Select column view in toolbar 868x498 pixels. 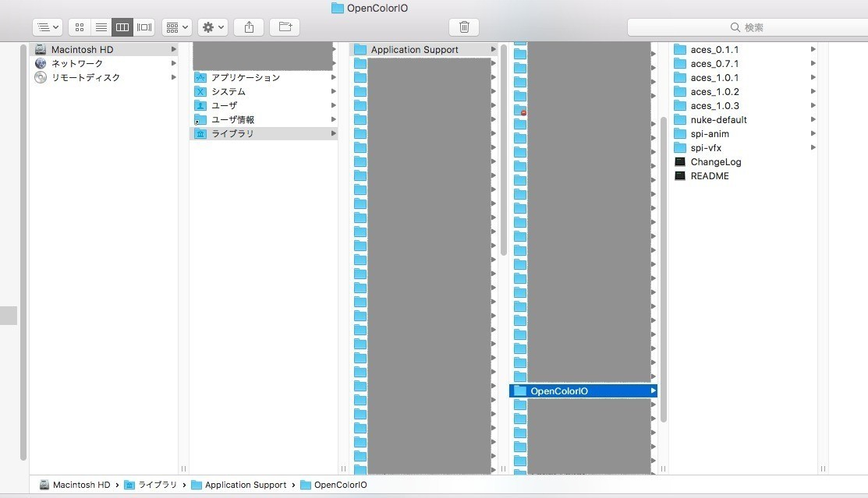(122, 27)
